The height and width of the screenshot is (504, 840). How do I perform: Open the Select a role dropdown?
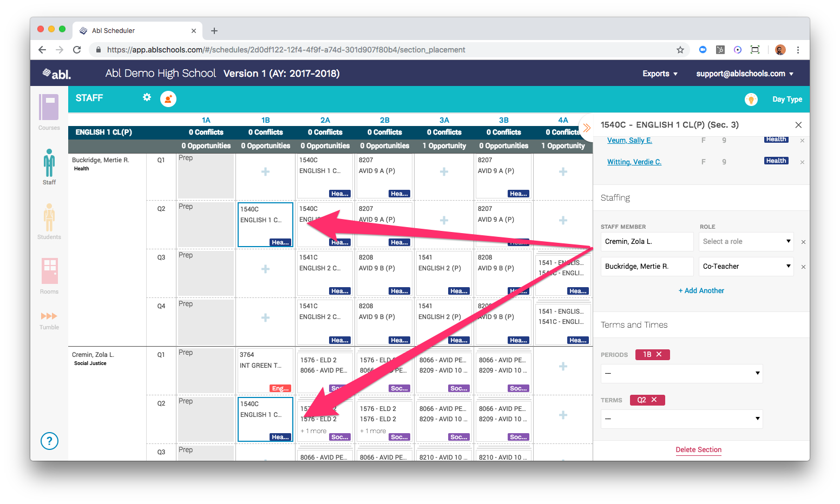point(746,242)
